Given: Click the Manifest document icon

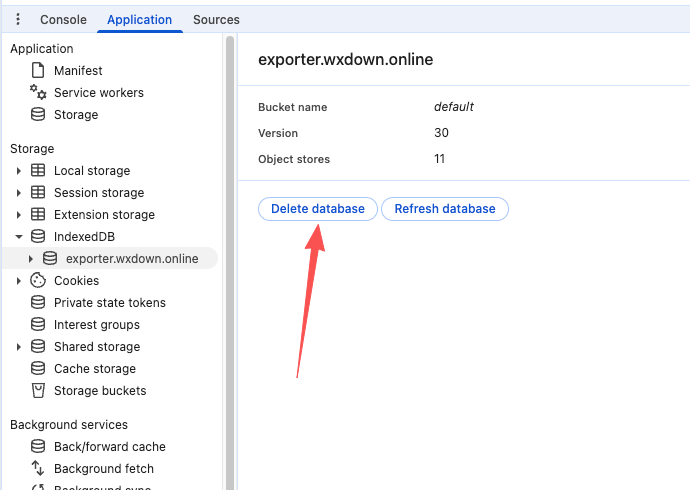Looking at the screenshot, I should pyautogui.click(x=38, y=71).
